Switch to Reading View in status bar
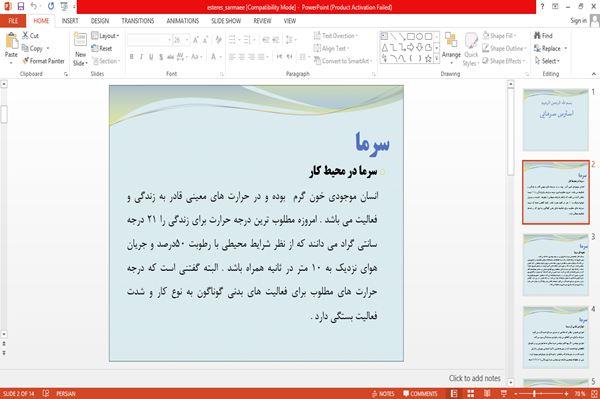This screenshot has height=399, width=600. [x=487, y=394]
